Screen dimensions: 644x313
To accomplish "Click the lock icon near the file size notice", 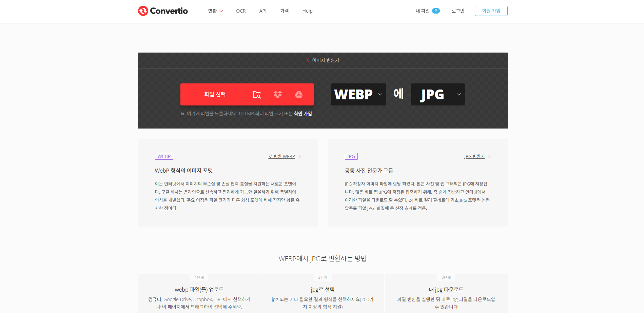I will (x=182, y=113).
